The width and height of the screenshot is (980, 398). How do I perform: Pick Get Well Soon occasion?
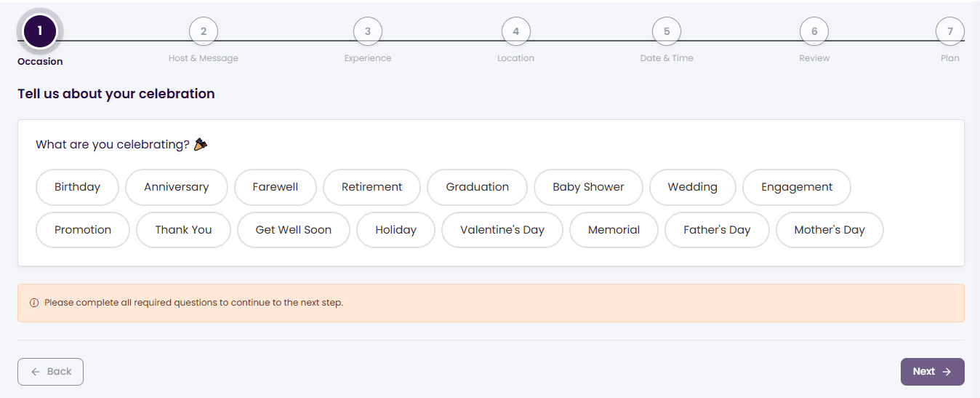point(294,230)
